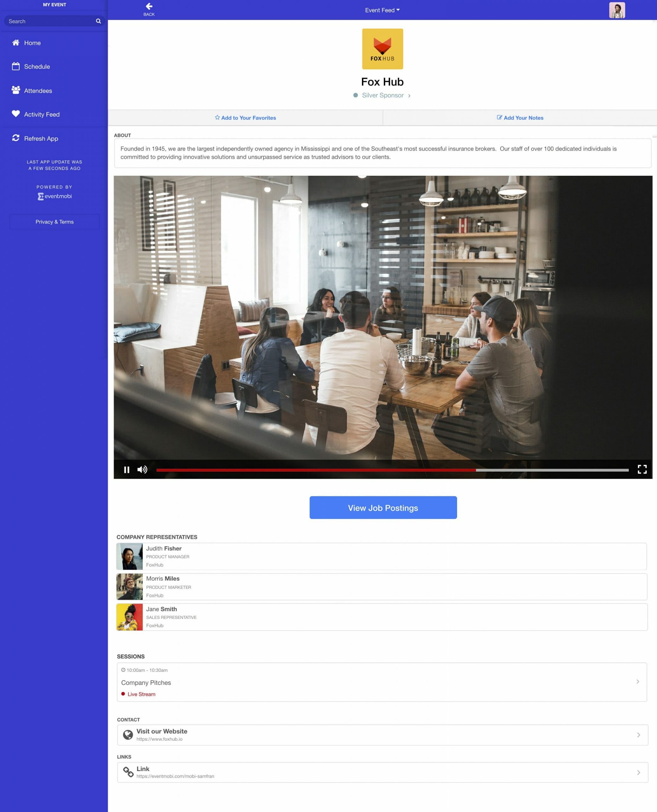Screen dimensions: 657x812
Task: Click the fullscreen video player icon
Action: click(641, 469)
